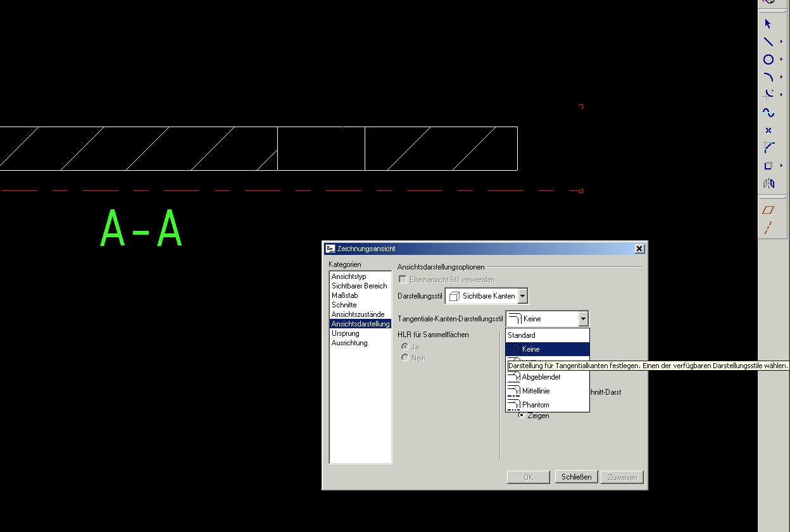The image size is (790, 532).
Task: Select the Spline curve tool
Action: point(768,113)
